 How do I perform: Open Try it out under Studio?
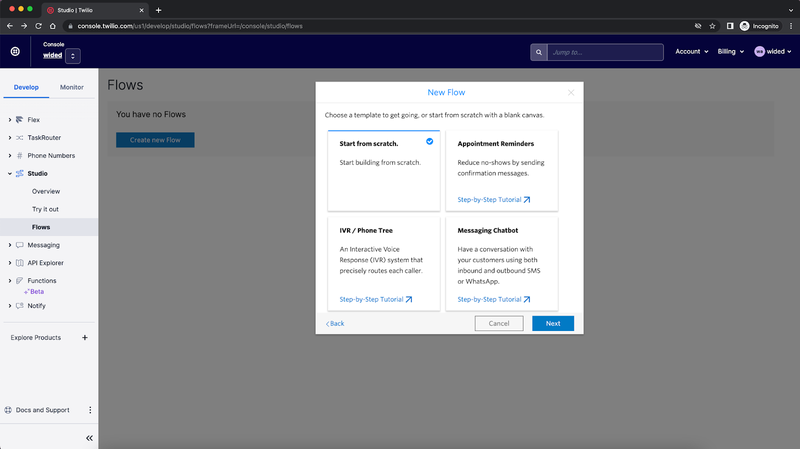click(x=45, y=209)
